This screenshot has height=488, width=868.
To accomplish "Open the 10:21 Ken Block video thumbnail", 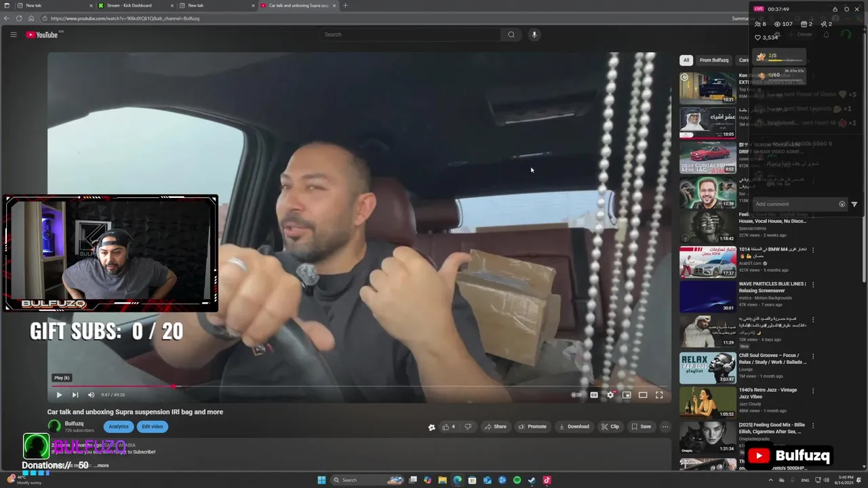I will click(708, 88).
